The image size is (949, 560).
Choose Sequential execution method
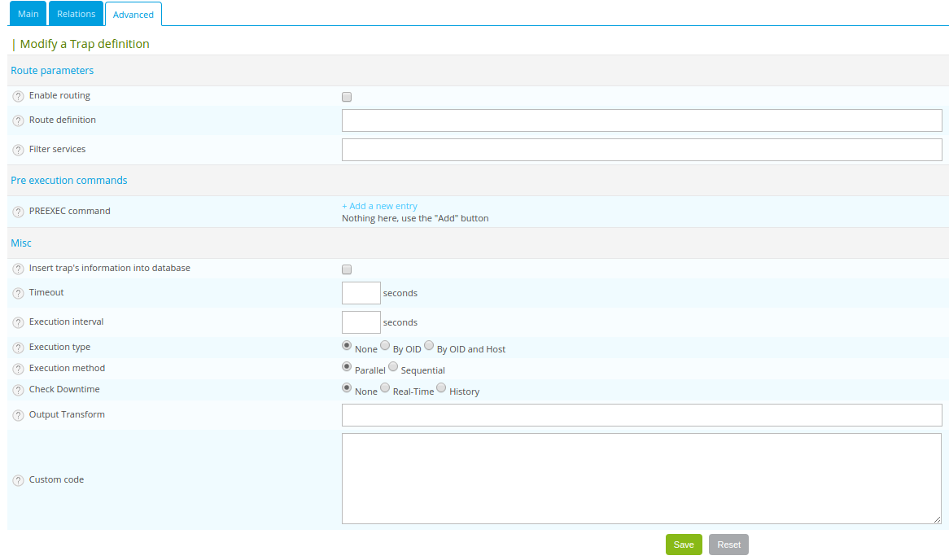pyautogui.click(x=393, y=366)
